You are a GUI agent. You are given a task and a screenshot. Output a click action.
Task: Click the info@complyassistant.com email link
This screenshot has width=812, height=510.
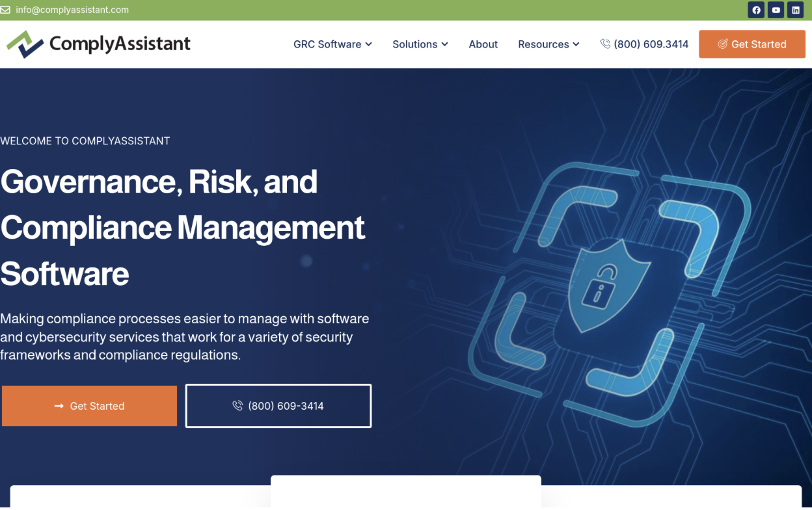(x=72, y=10)
